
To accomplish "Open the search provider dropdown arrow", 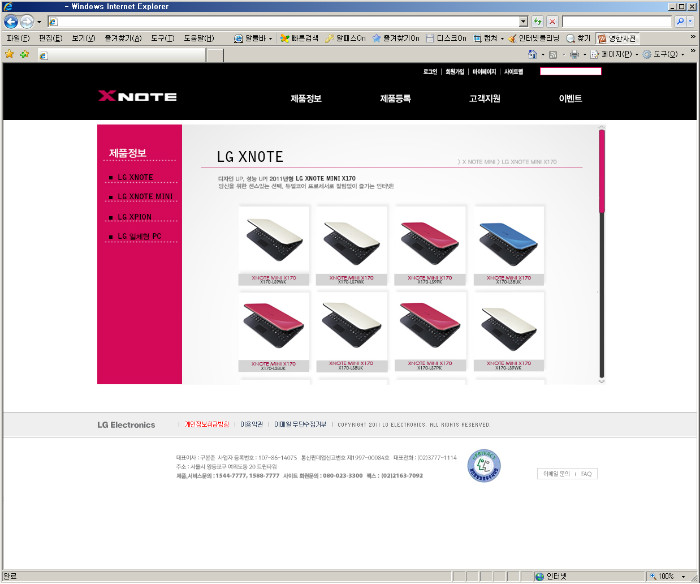I will [690, 21].
